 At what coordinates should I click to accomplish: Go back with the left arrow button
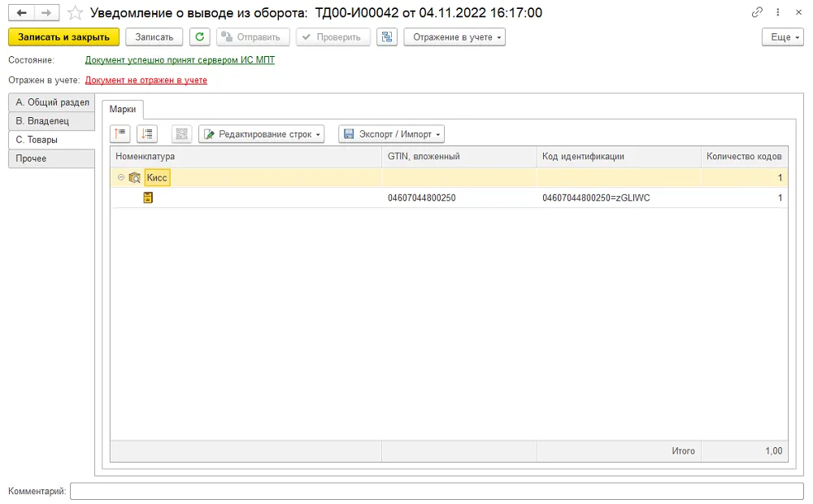click(21, 12)
